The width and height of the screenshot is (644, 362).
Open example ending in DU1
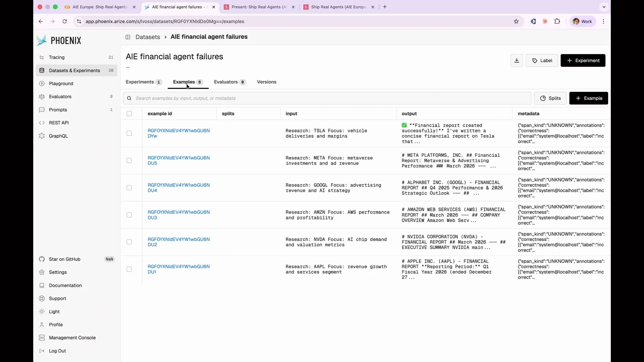click(179, 269)
